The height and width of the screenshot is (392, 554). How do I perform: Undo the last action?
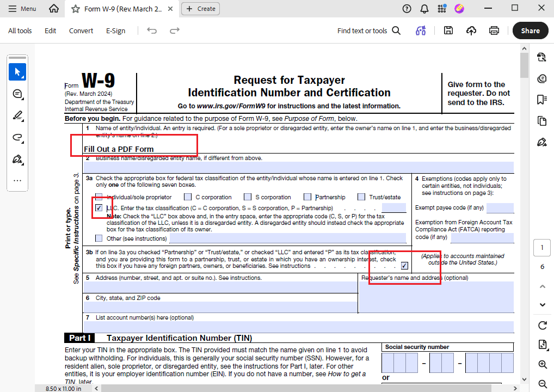[x=152, y=30]
